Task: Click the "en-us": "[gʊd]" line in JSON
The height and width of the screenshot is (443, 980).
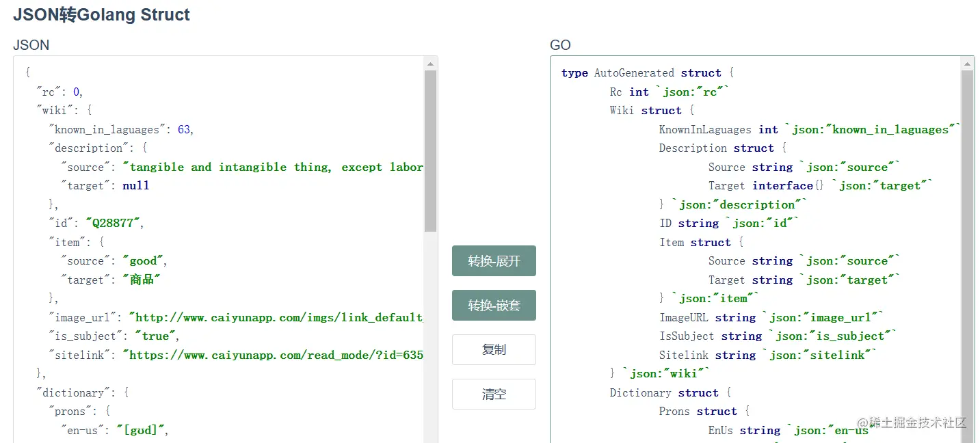Action: pos(114,430)
